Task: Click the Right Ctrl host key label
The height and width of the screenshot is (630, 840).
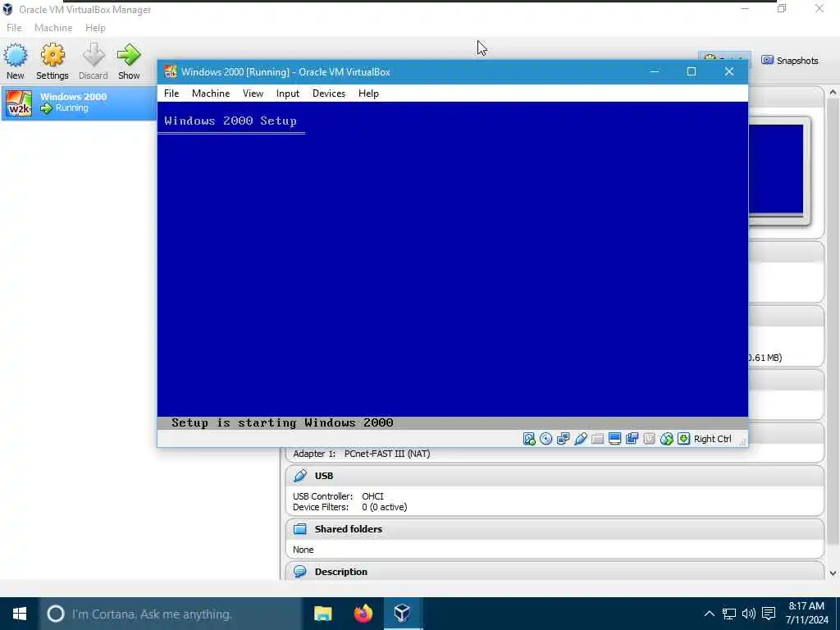Action: tap(713, 439)
